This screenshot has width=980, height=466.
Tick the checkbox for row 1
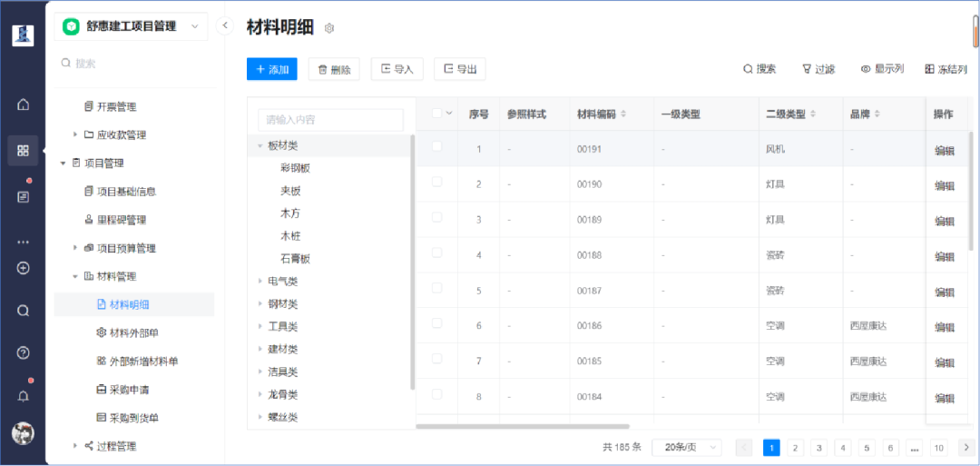436,145
